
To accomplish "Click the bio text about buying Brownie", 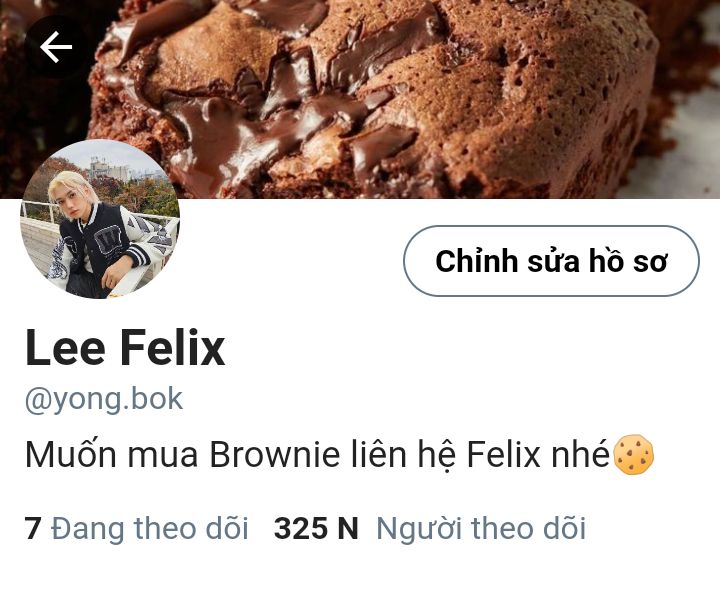I will point(339,454).
